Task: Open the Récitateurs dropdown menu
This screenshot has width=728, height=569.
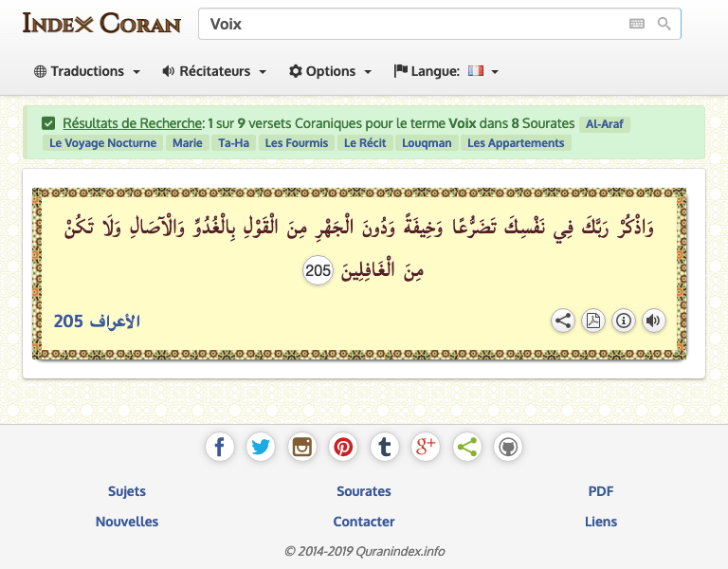Action: pos(214,71)
